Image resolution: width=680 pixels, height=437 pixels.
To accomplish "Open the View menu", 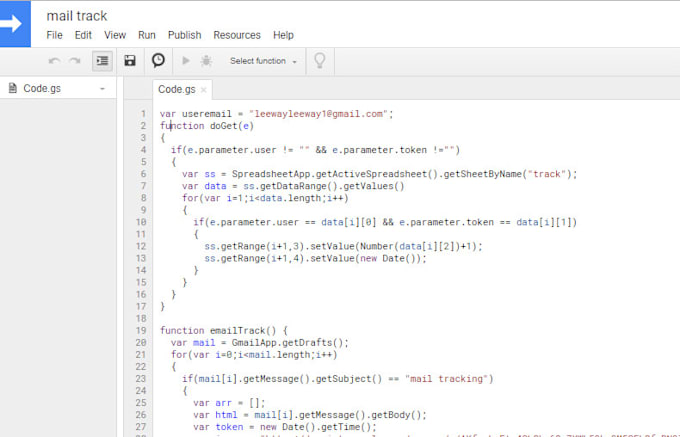I will tap(115, 35).
